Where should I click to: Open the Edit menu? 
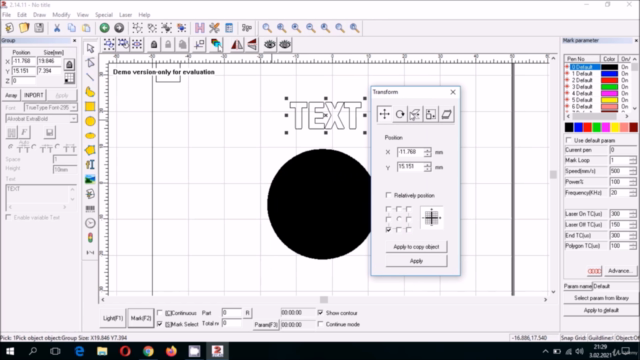22,15
